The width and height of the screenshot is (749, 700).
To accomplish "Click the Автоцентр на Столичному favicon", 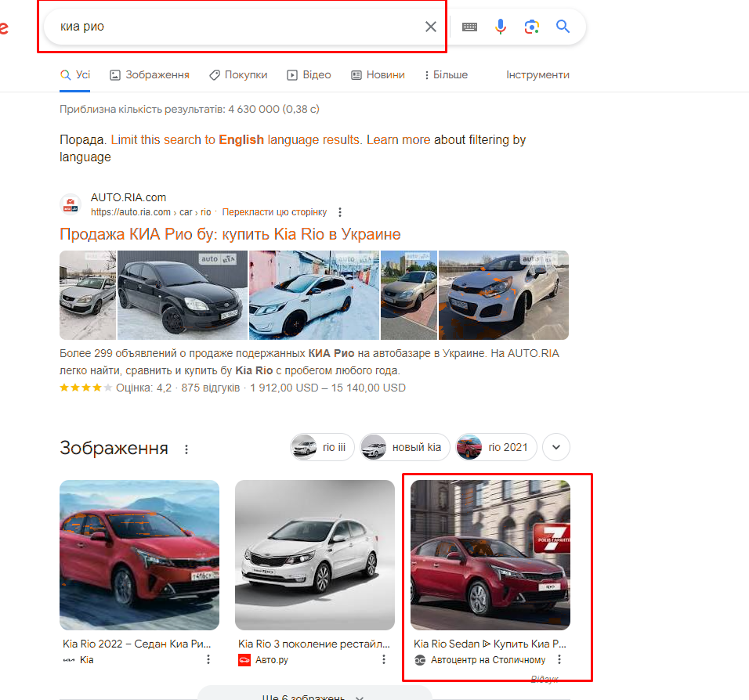I will tap(419, 660).
